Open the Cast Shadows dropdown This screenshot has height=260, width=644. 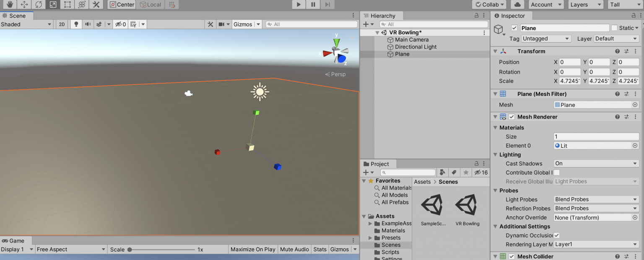pos(596,163)
